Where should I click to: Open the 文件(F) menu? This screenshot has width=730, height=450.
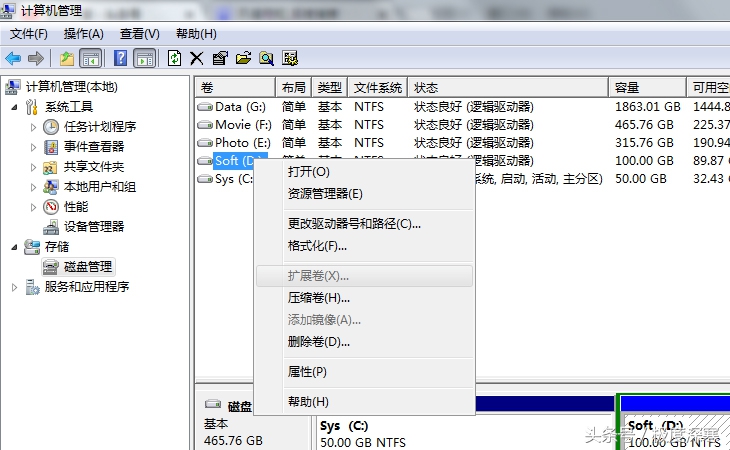tap(29, 34)
